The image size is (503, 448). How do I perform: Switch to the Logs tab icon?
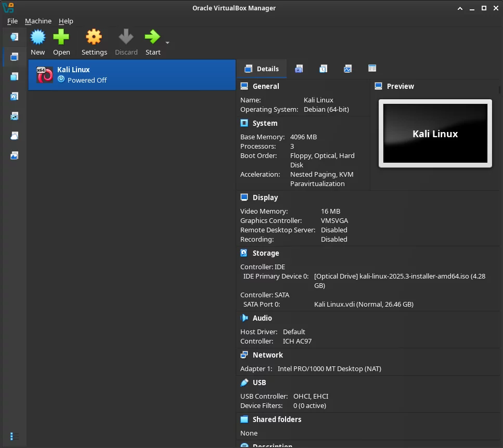pyautogui.click(x=323, y=69)
